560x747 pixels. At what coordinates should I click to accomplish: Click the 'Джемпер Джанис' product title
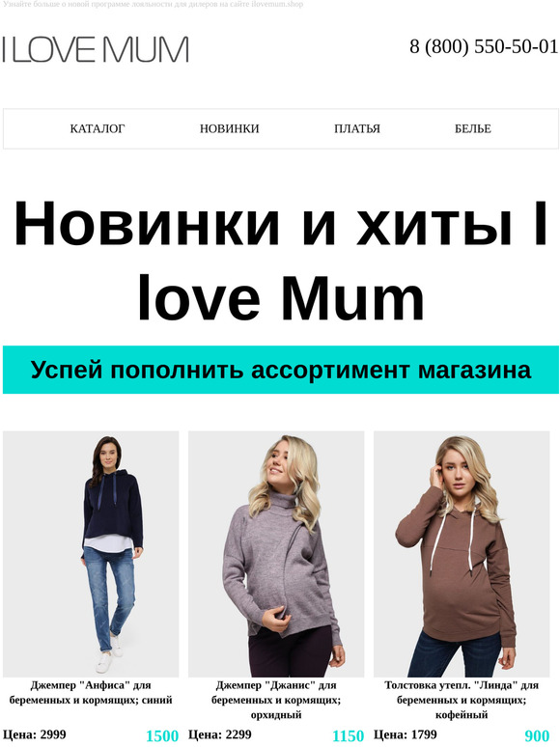tap(276, 700)
